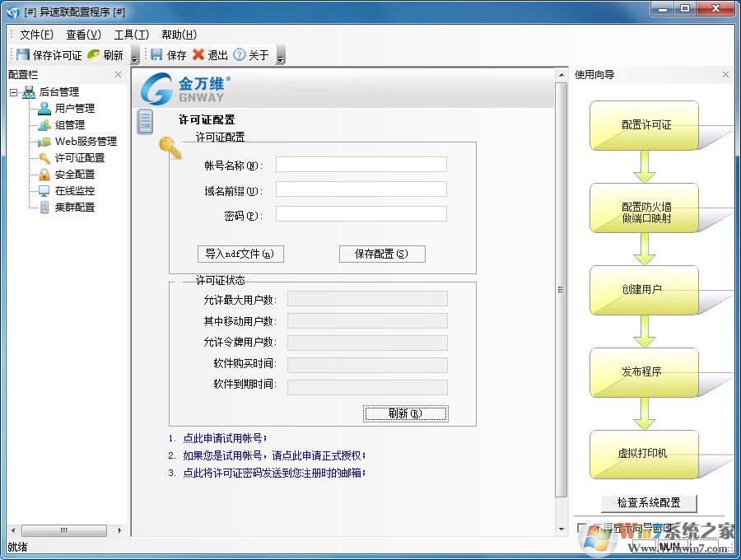Select Web服务管理 in the sidebar

(x=85, y=141)
